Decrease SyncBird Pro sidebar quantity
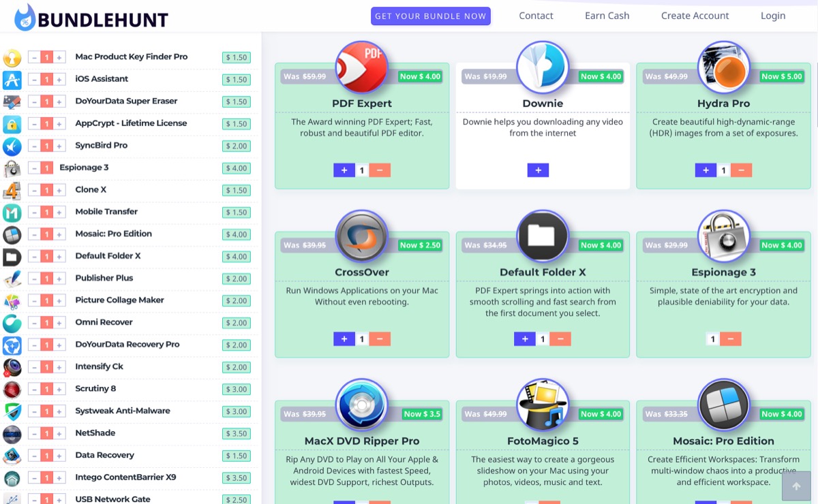818x504 pixels. pyautogui.click(x=34, y=146)
